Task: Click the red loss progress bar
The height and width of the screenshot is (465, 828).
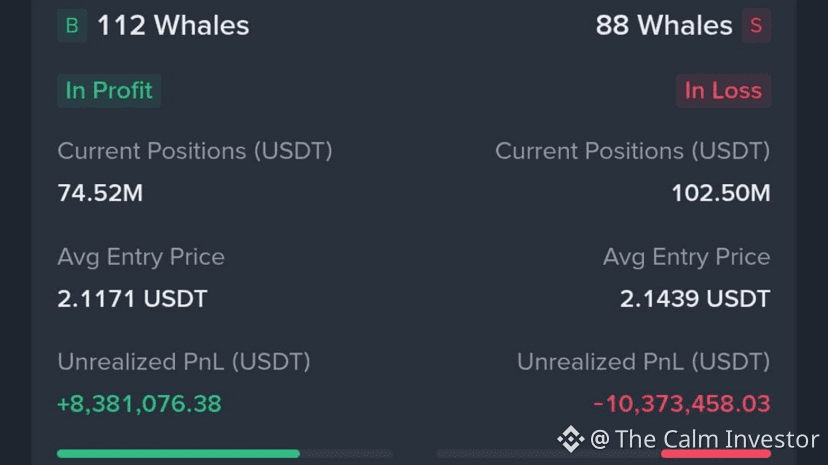Action: point(715,453)
